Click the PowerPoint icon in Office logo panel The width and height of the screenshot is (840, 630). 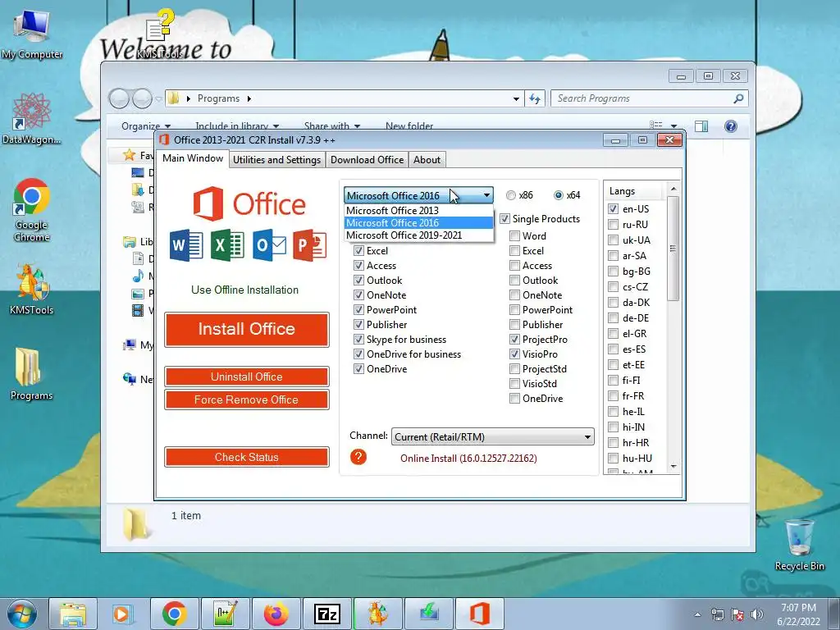click(310, 245)
